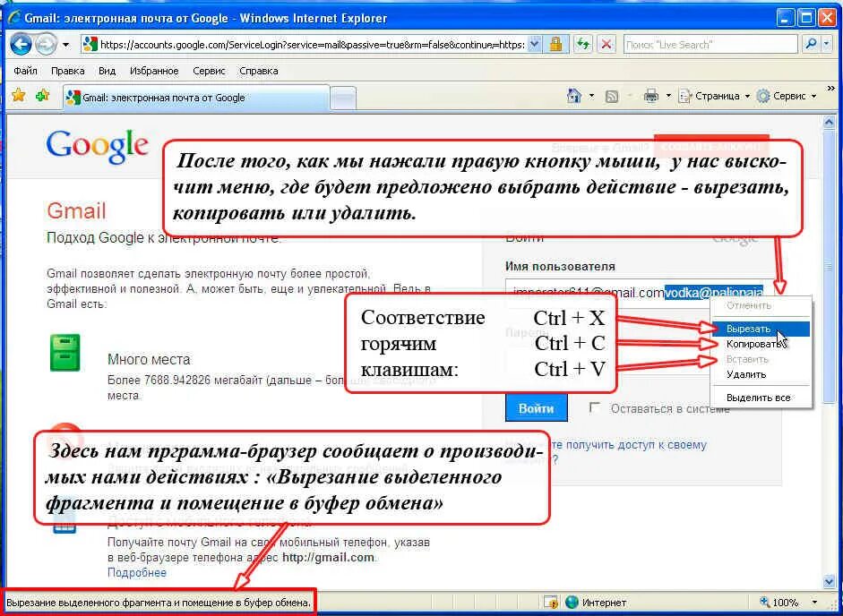Open a new blank tab
This screenshot has width=843, height=616.
(342, 98)
